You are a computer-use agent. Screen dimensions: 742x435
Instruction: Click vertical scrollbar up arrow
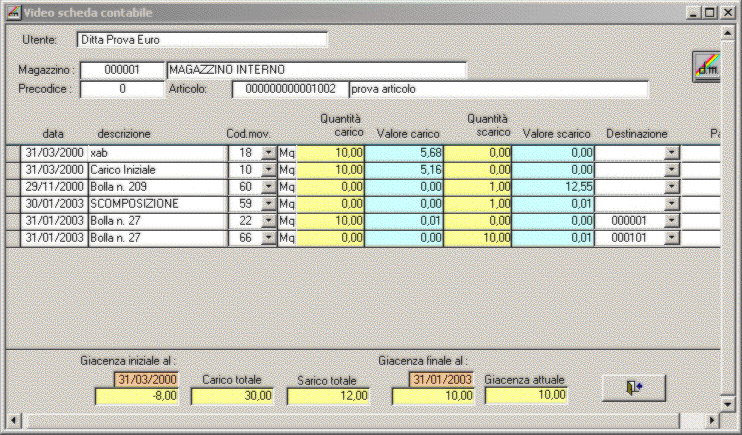728,33
